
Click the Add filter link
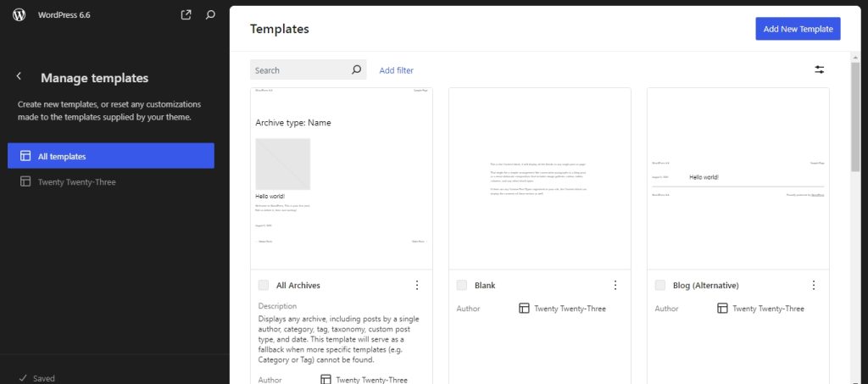(397, 70)
